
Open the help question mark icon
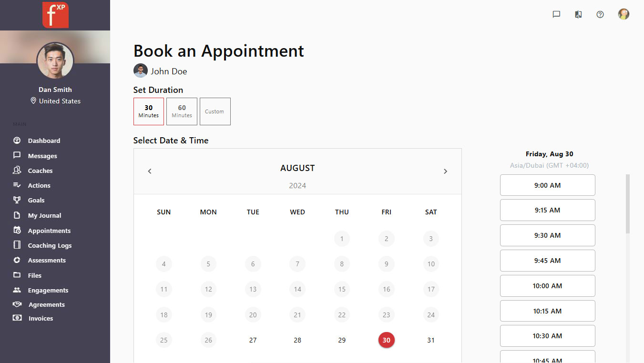tap(600, 14)
